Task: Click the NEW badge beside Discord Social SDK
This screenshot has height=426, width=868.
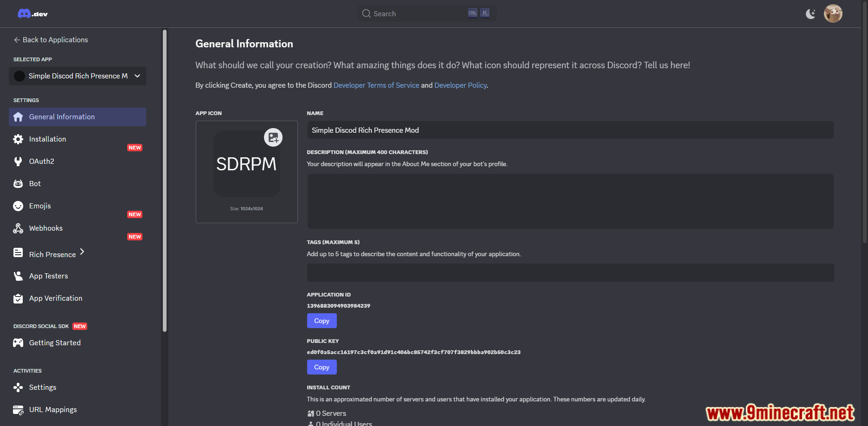Action: [80, 326]
